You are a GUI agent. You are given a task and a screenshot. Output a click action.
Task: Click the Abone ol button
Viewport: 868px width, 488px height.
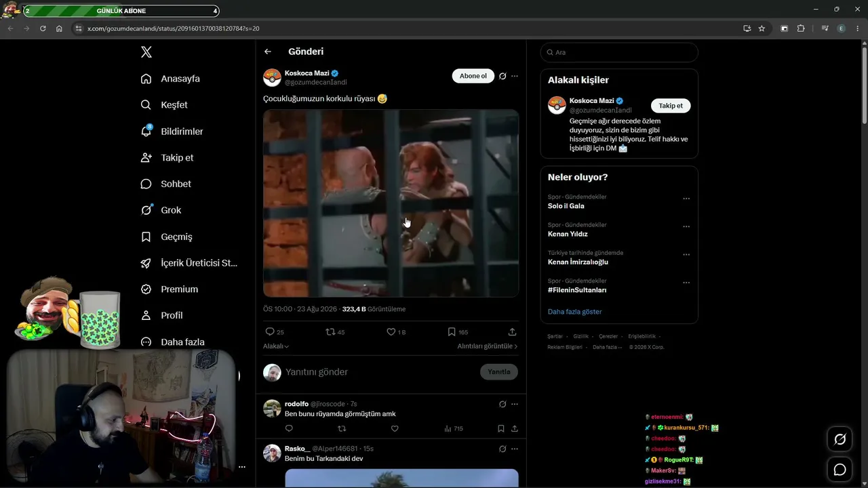(x=473, y=76)
